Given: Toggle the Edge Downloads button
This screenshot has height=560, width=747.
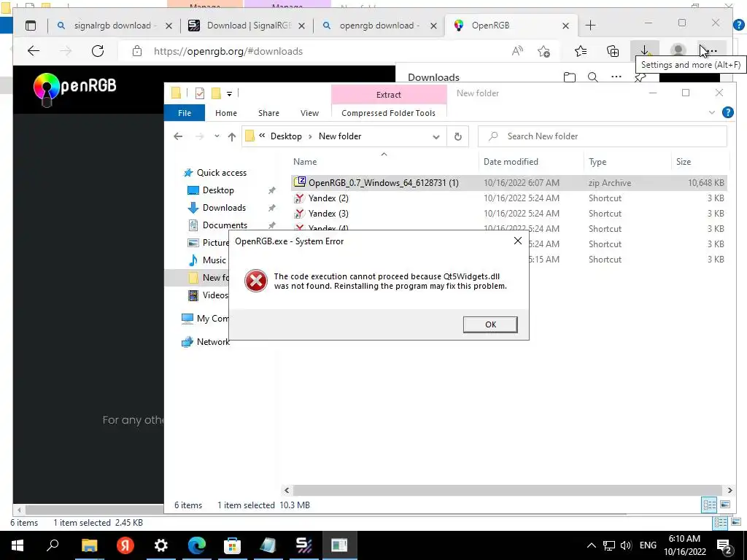Looking at the screenshot, I should click(x=645, y=51).
